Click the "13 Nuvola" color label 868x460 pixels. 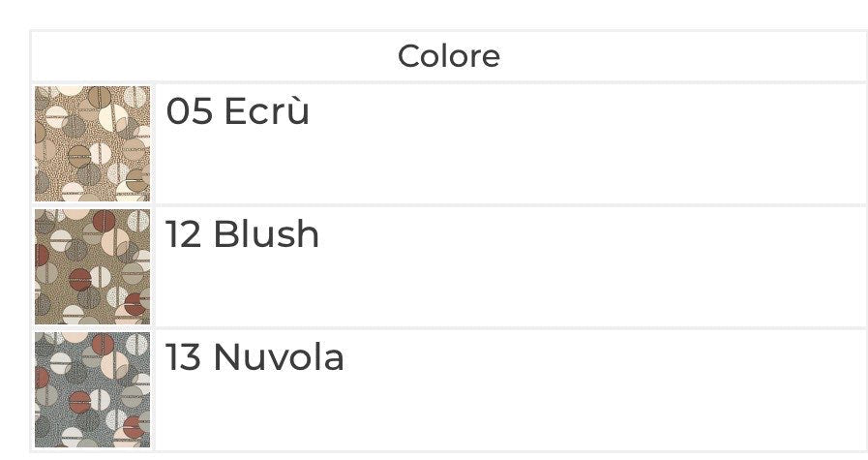pos(255,357)
